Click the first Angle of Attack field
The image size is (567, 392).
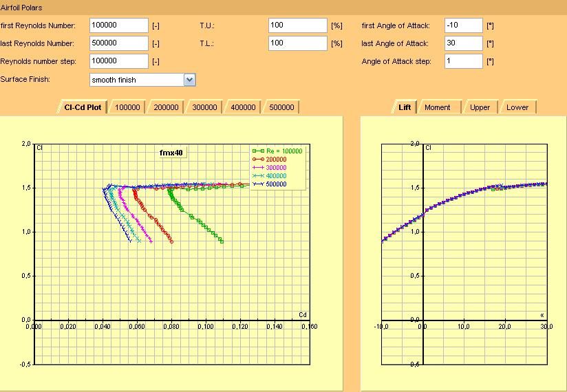coord(464,25)
